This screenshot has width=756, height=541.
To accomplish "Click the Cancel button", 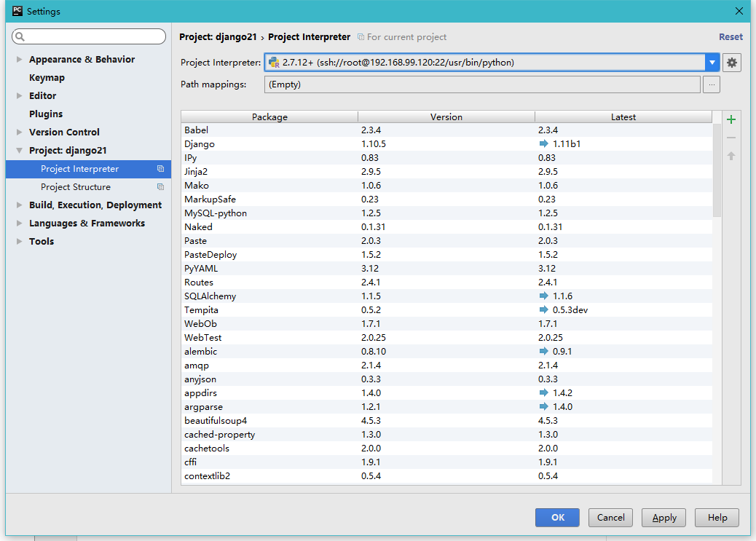I will pos(610,518).
